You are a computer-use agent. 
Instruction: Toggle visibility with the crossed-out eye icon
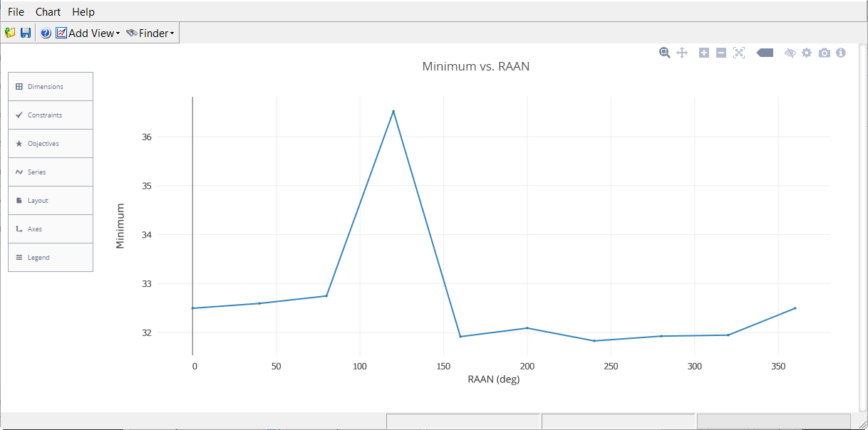[x=790, y=53]
